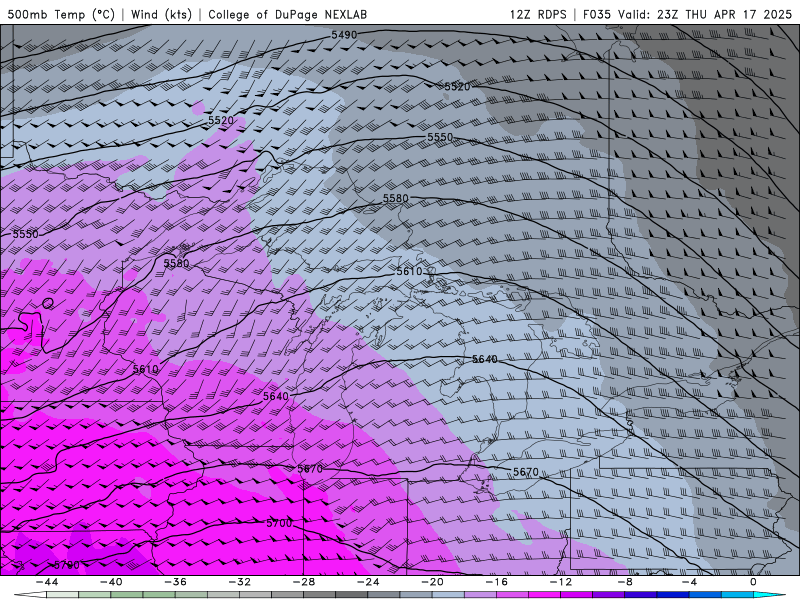Click the -20 colorbar tick label

[433, 582]
